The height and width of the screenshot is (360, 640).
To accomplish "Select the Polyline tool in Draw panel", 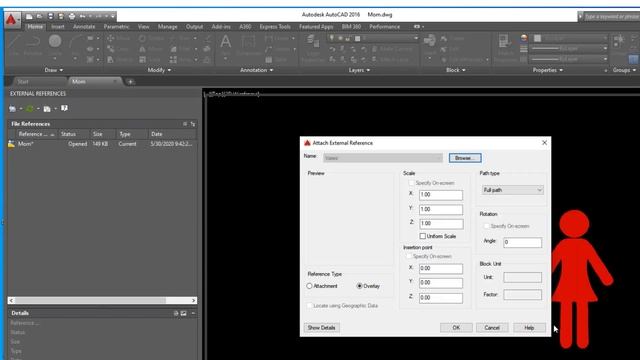I will tap(33, 44).
